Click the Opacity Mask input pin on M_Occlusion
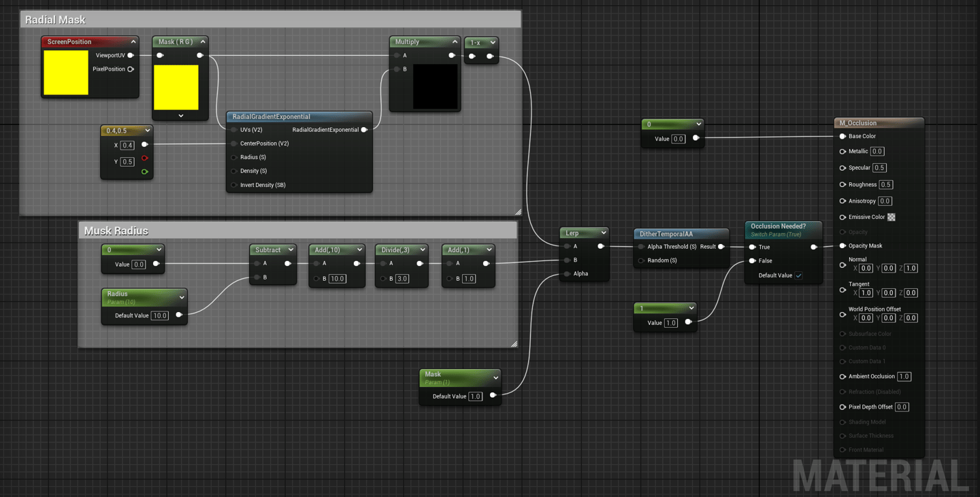The height and width of the screenshot is (497, 980). tap(843, 245)
